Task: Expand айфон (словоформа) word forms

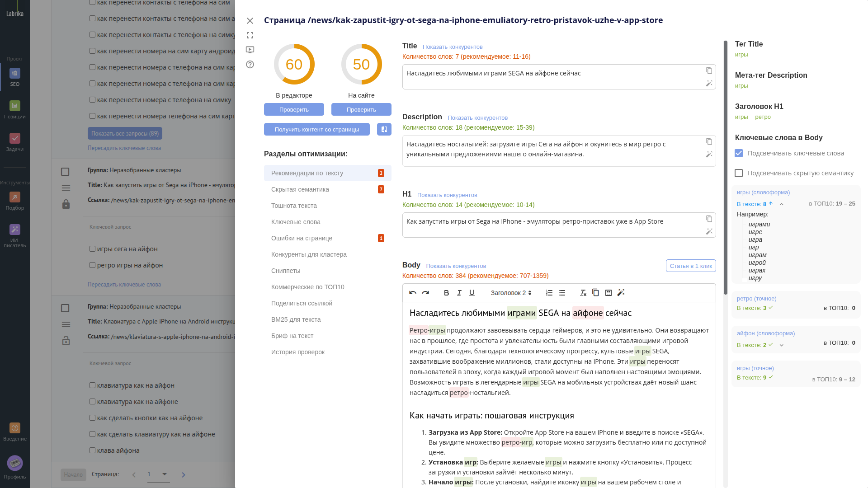Action: coord(781,345)
